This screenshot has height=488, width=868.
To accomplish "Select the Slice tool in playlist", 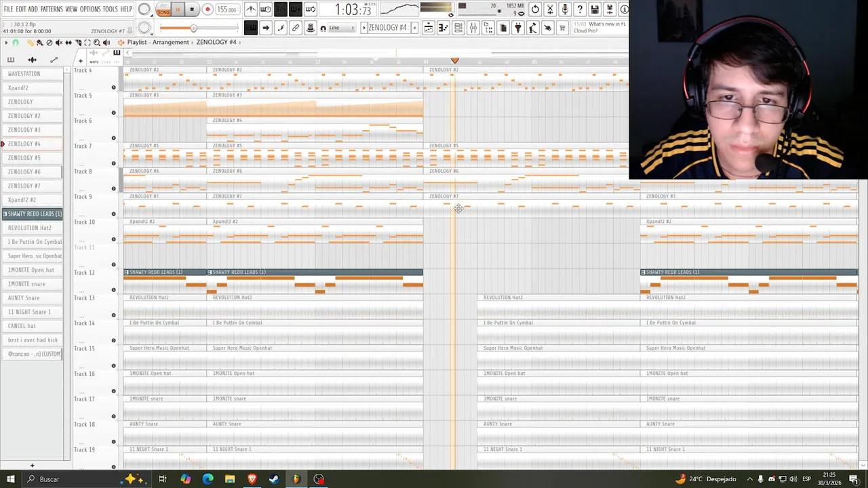I will (x=79, y=43).
